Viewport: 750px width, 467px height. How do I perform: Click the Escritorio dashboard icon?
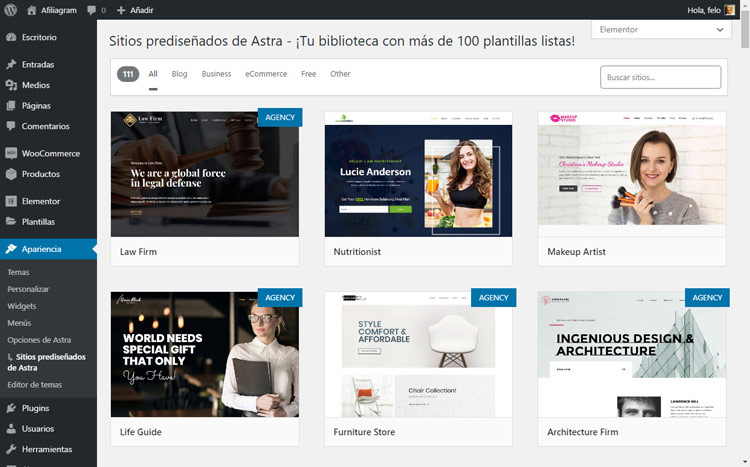(x=11, y=38)
